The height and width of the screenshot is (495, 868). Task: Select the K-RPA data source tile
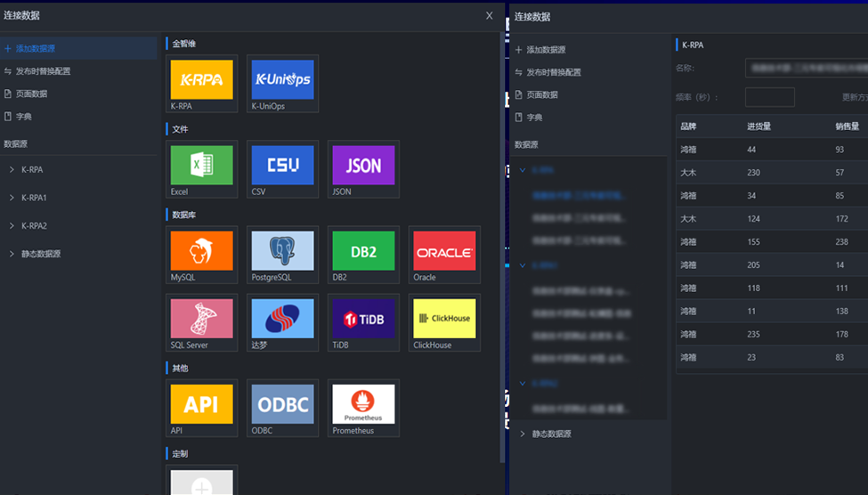click(201, 84)
